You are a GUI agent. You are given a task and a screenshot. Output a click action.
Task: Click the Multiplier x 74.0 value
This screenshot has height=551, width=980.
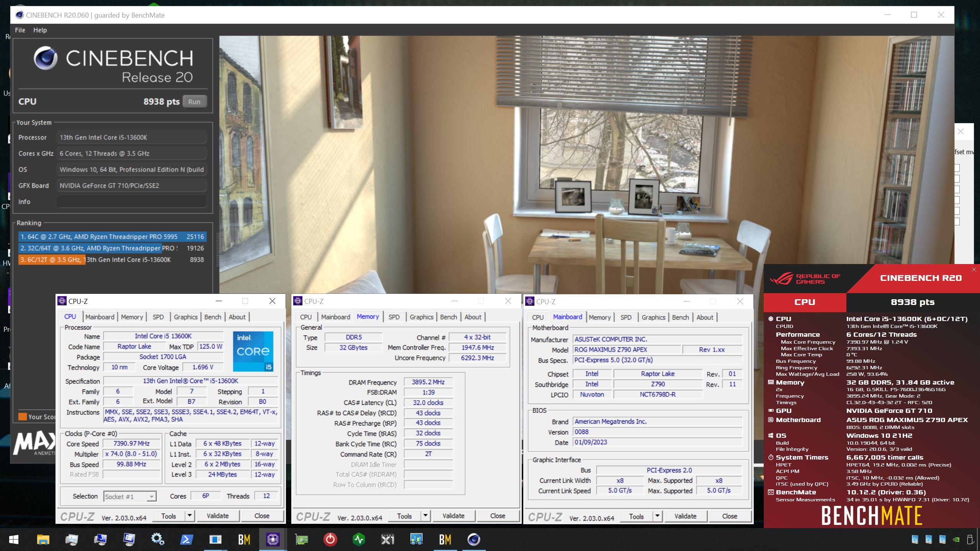pos(132,454)
